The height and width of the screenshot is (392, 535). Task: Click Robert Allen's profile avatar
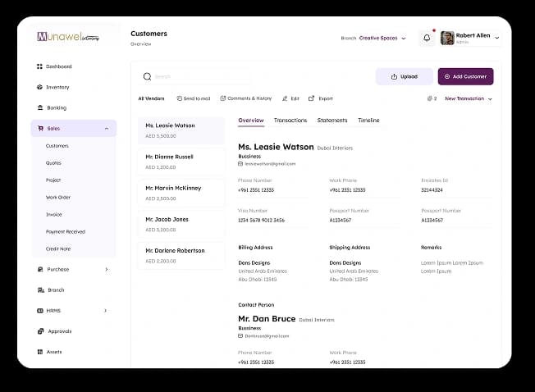click(447, 38)
